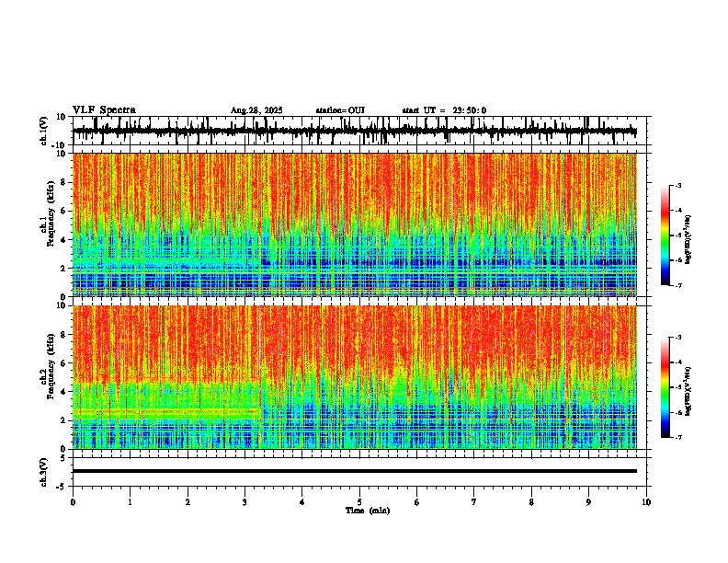Click the 'station=OUJ' label

340,110
